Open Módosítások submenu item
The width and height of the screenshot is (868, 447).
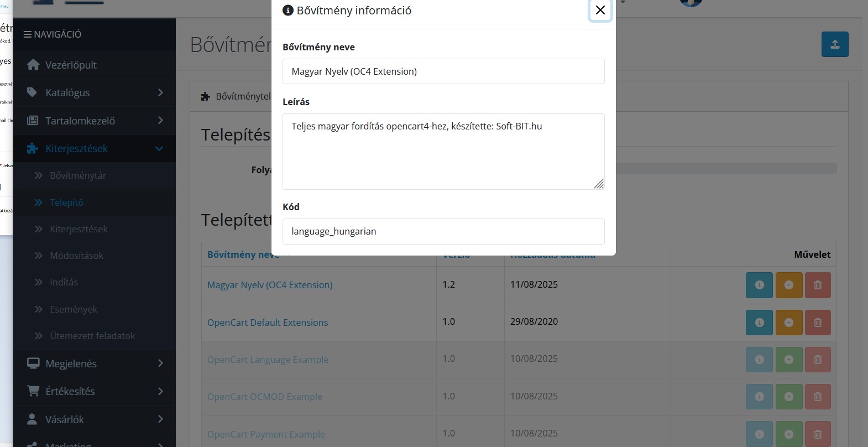point(76,256)
